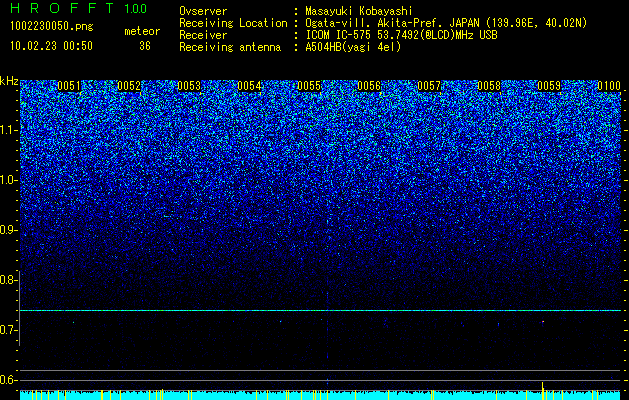The height and width of the screenshot is (400, 629).
Task: Click the 0053 time marker
Action: click(x=189, y=86)
